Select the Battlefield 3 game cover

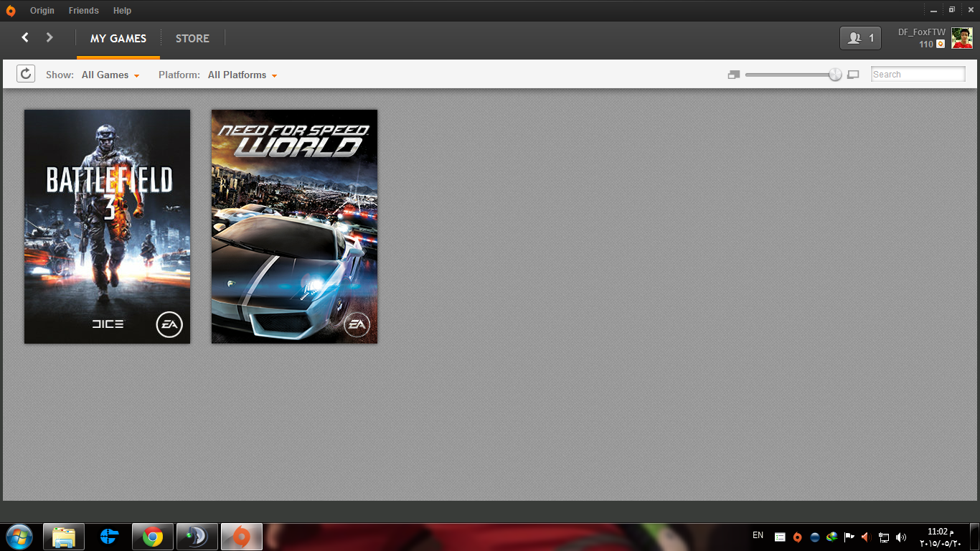point(108,227)
